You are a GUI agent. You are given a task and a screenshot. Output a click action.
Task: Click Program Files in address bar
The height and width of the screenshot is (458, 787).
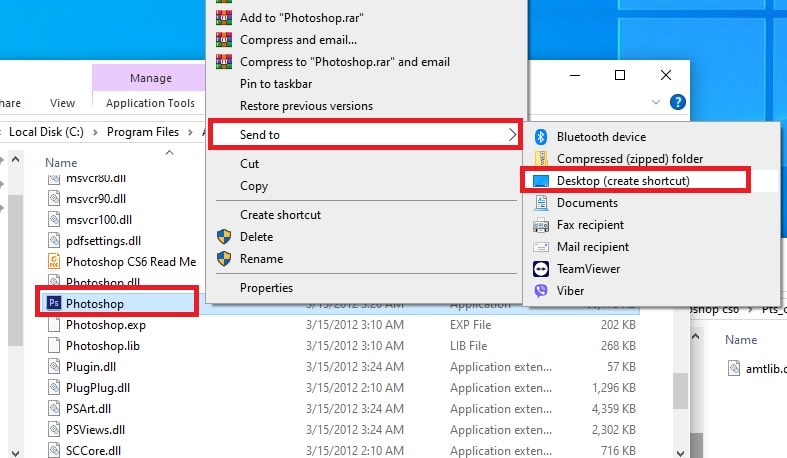(143, 132)
